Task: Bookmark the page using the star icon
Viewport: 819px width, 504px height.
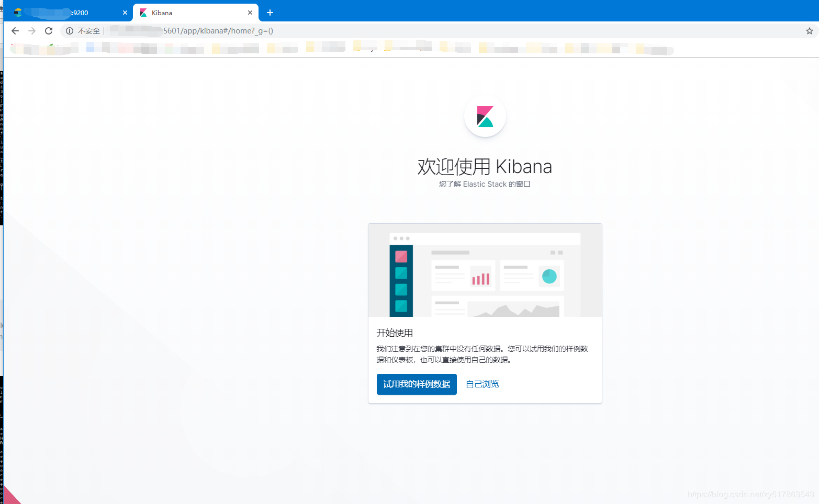Action: (809, 31)
